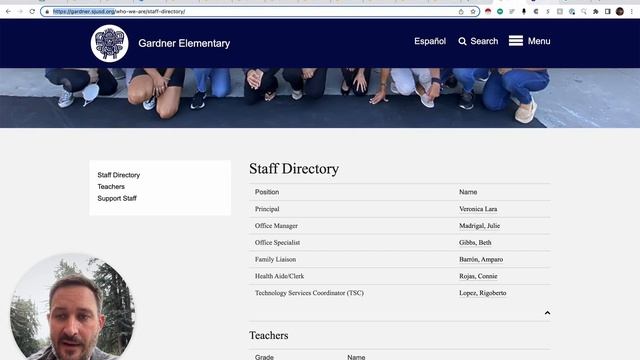The width and height of the screenshot is (640, 360).
Task: Click the microphone extension icon
Action: (x=524, y=11)
